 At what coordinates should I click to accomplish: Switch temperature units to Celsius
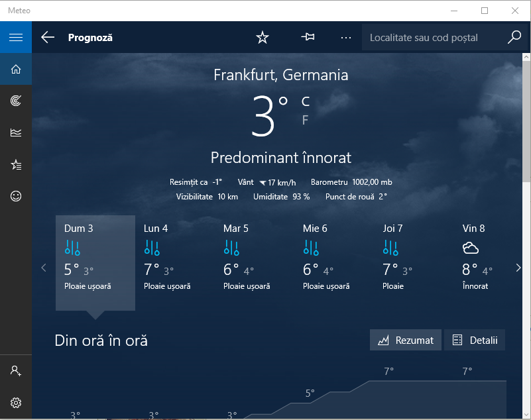306,101
